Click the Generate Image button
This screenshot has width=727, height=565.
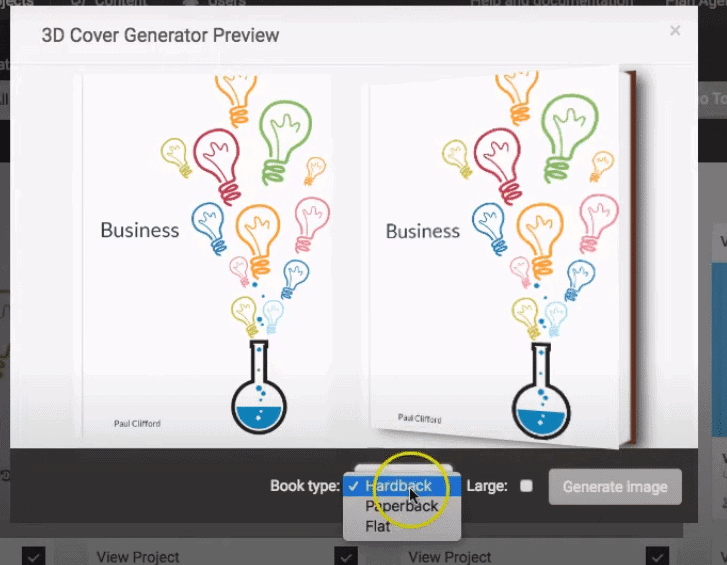point(615,487)
